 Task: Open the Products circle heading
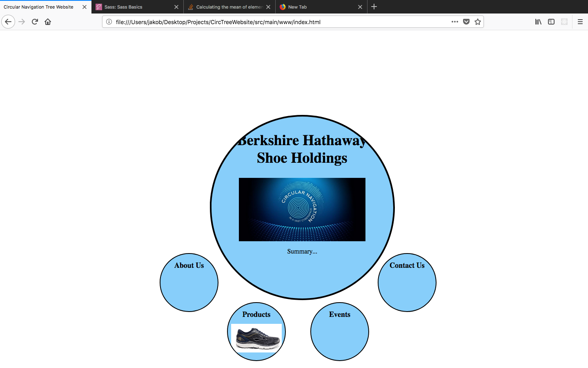pos(256,314)
